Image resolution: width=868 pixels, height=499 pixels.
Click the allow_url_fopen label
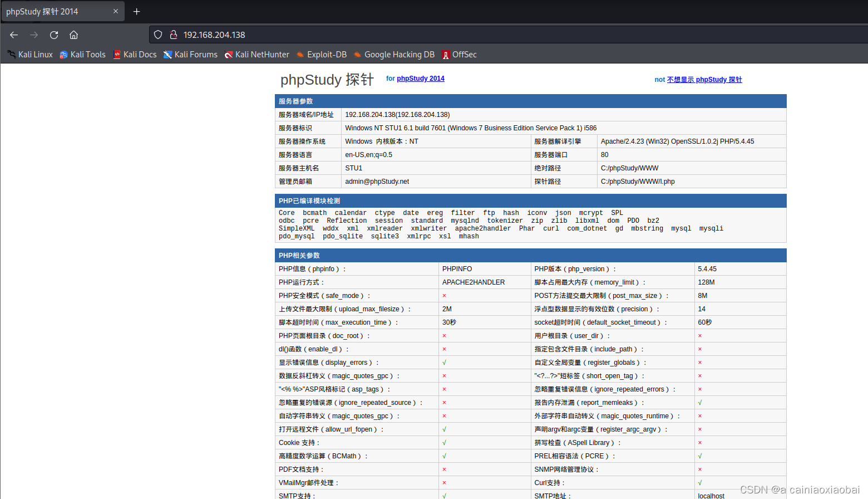(331, 429)
